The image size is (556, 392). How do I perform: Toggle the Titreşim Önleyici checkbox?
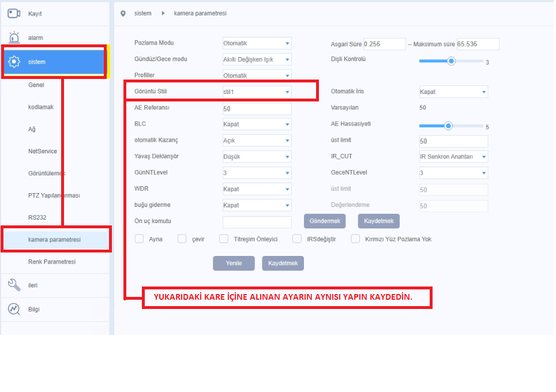(x=224, y=239)
